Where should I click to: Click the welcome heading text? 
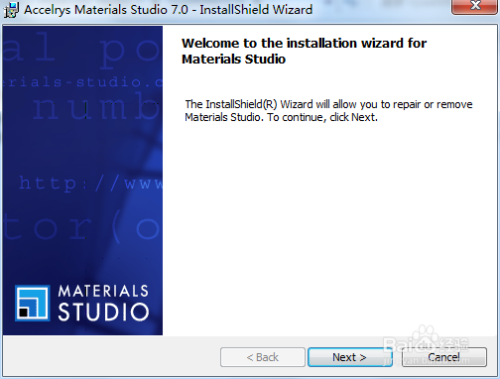pyautogui.click(x=304, y=51)
